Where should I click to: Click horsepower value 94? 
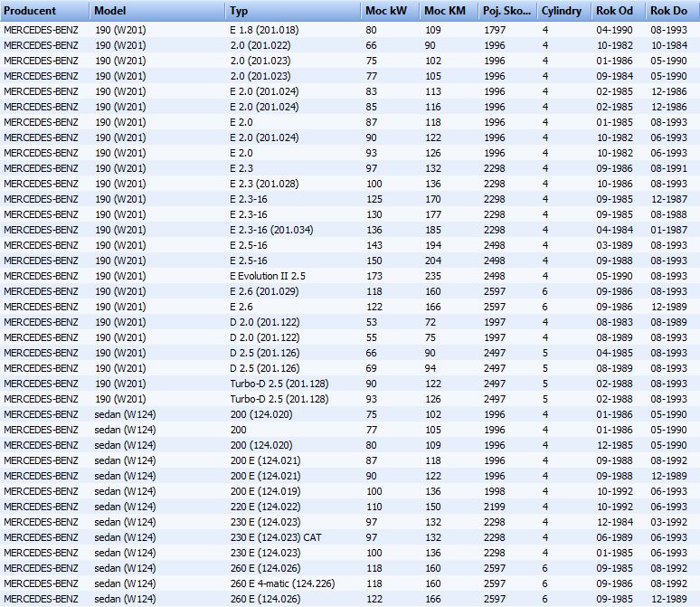430,368
